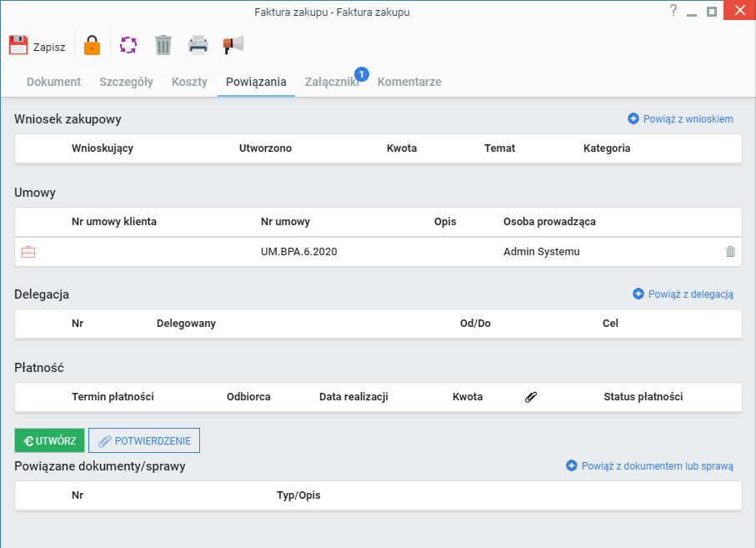Switch to the Komentarze tab
The image size is (756, 548).
[x=409, y=82]
